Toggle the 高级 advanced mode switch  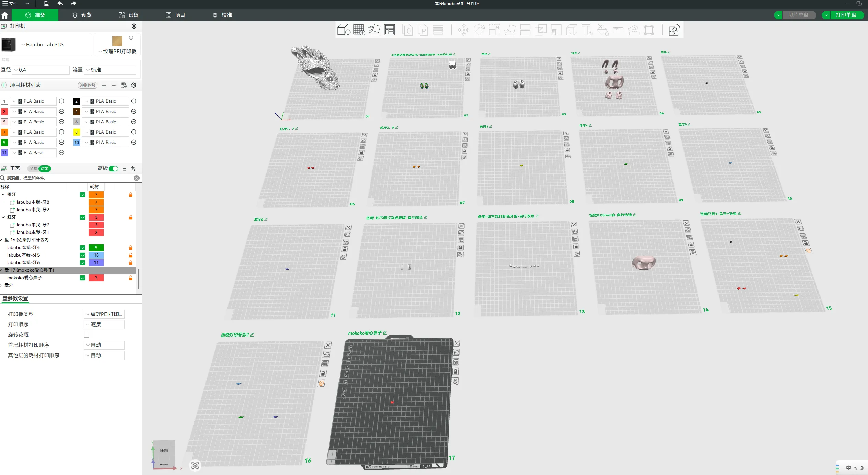113,168
